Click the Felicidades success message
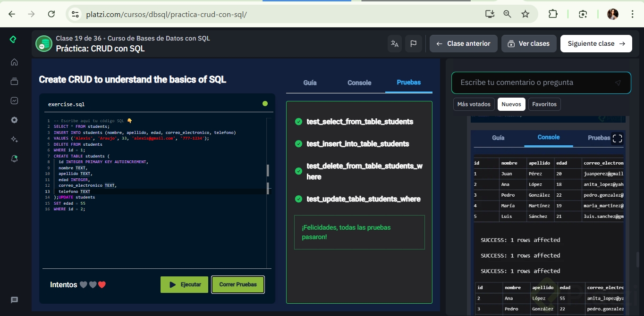 tap(359, 232)
